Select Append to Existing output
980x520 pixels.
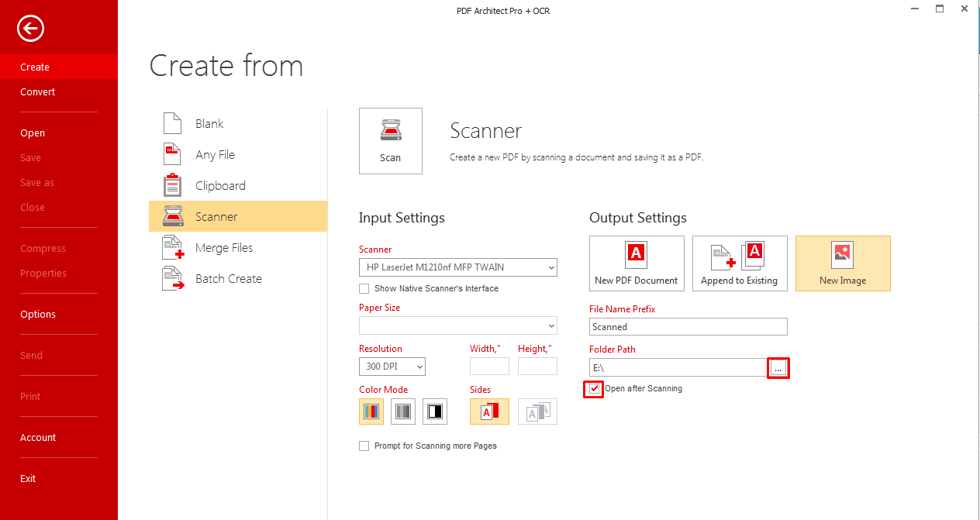[x=740, y=263]
